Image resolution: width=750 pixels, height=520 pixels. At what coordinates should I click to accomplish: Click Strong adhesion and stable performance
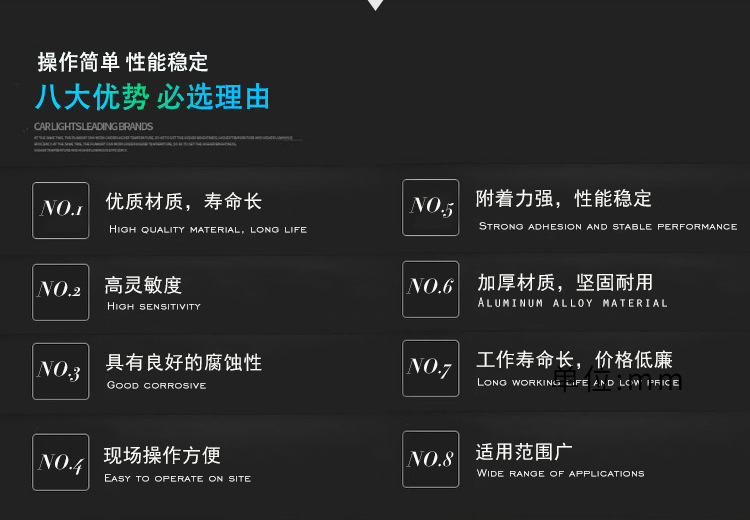608,226
